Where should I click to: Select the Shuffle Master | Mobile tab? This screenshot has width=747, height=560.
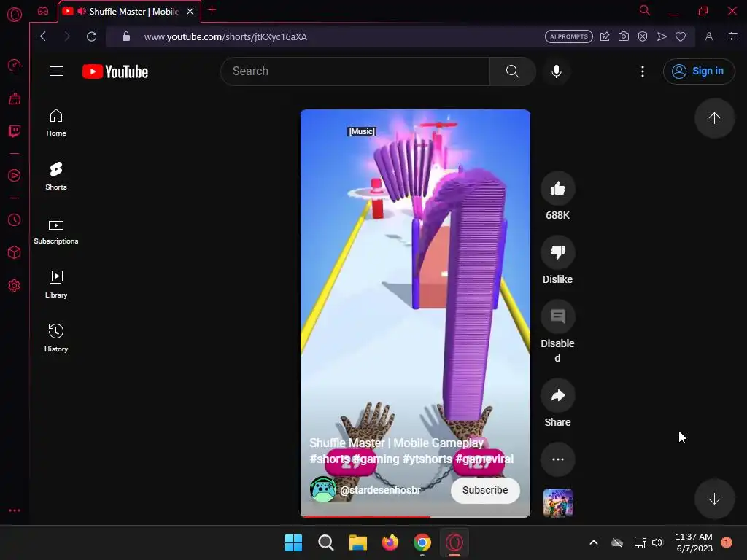pyautogui.click(x=130, y=12)
